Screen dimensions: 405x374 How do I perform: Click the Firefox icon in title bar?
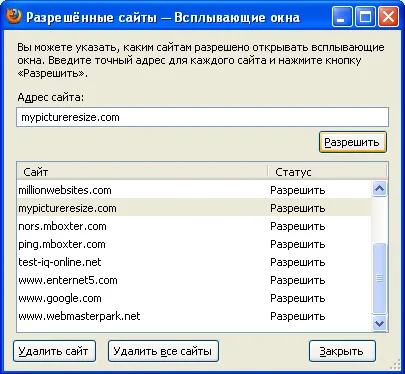13,16
